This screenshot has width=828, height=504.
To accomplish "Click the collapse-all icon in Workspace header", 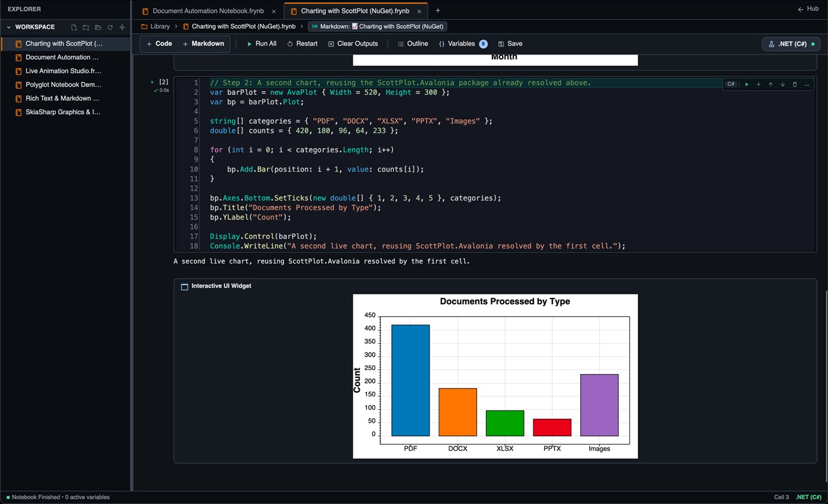I will 122,28.
